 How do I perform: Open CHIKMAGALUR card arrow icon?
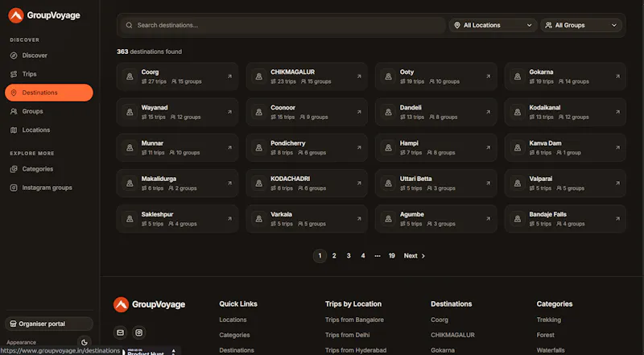[359, 76]
